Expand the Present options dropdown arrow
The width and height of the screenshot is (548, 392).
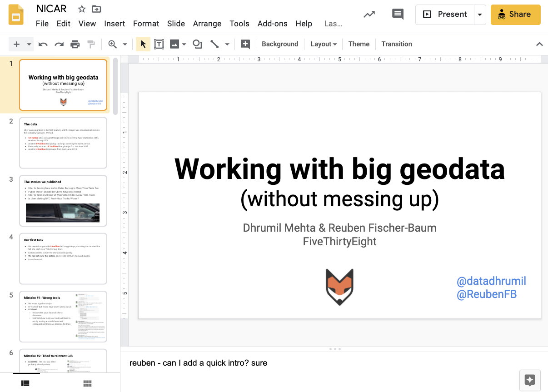[x=480, y=15]
